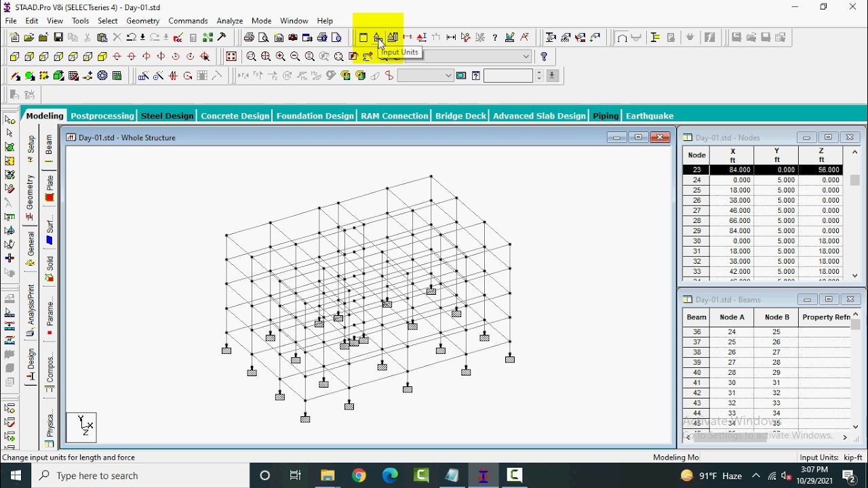Click the Property Refn column header
The width and height of the screenshot is (868, 488).
[825, 317]
